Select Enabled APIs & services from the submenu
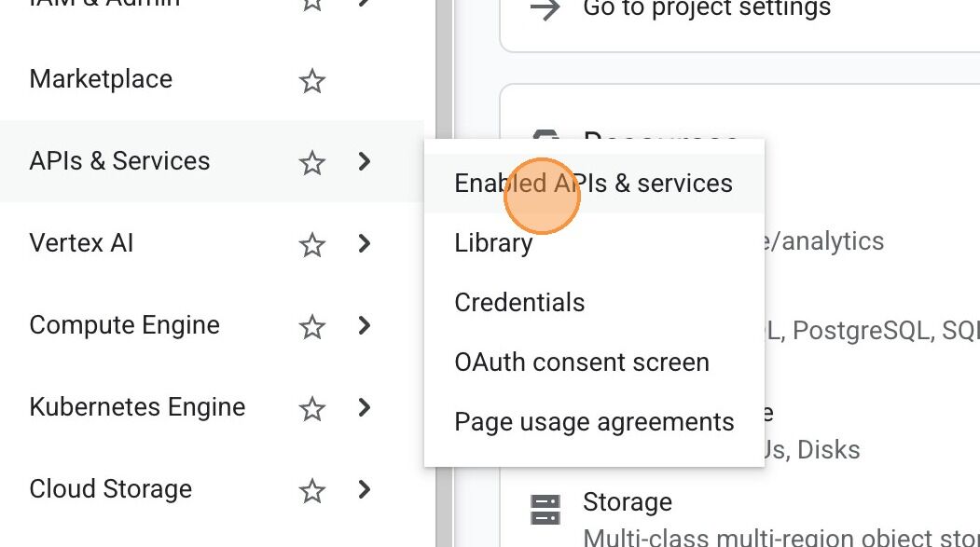The image size is (980, 547). coord(593,184)
